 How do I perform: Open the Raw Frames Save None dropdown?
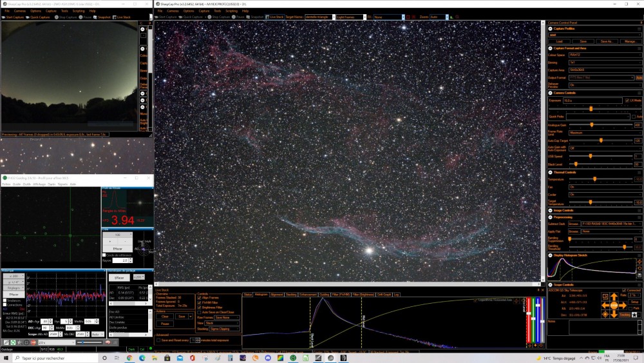click(x=227, y=317)
